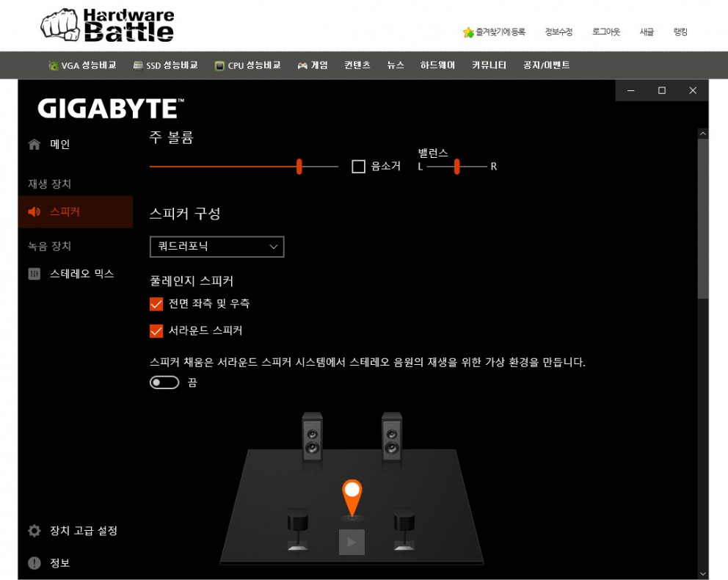Open the 뉴스 menu
Screen dimensions: 728x580
point(396,65)
